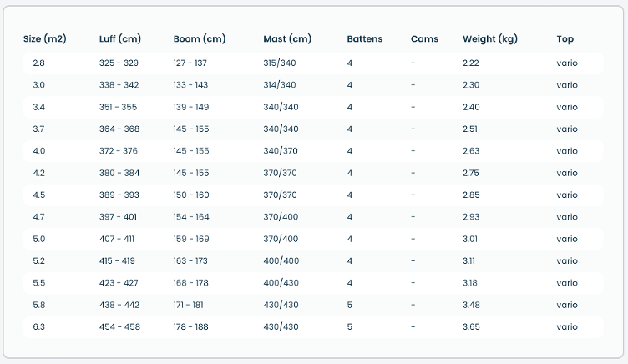Click the Mast (cm) column header

(x=287, y=39)
